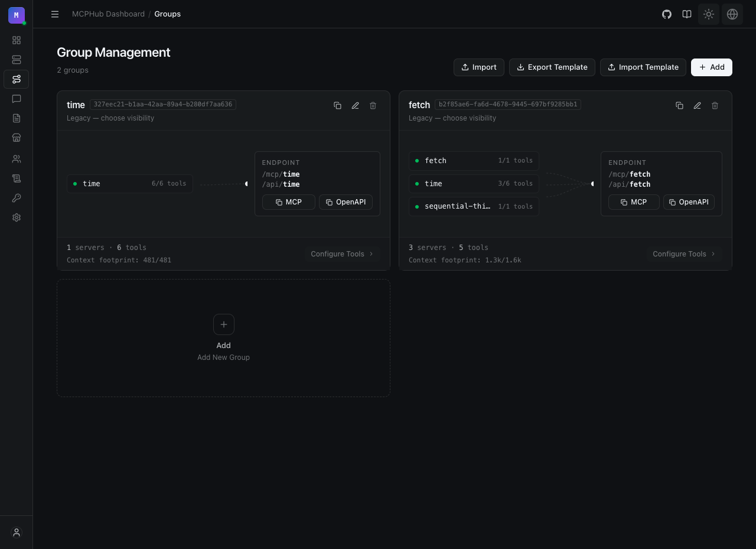This screenshot has width=756, height=549.
Task: Copy OpenAPI endpoint for time group
Action: [x=346, y=202]
